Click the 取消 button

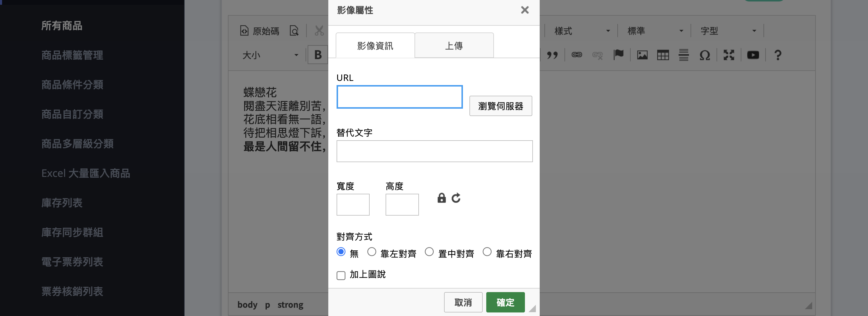463,302
